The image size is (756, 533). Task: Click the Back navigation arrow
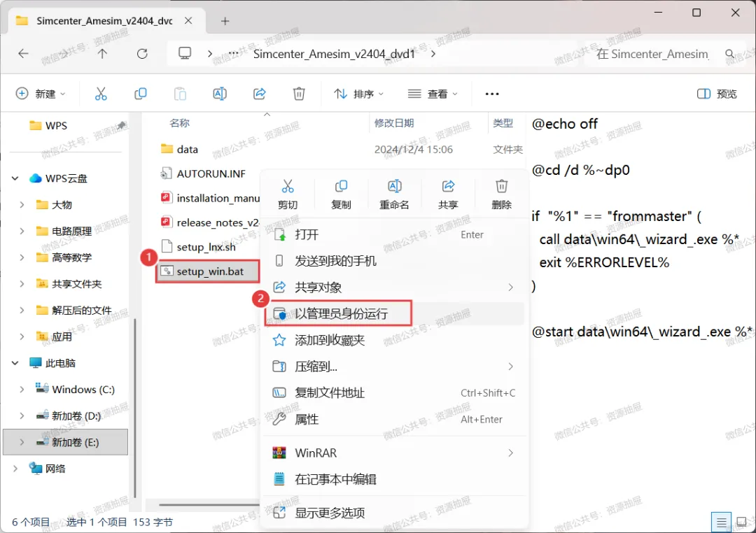[x=23, y=53]
